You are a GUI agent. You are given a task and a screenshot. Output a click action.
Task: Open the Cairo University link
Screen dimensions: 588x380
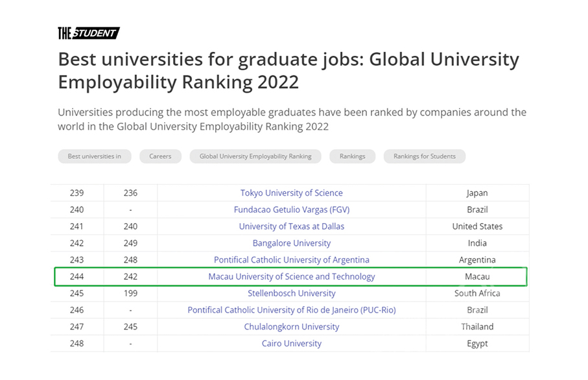pos(291,343)
